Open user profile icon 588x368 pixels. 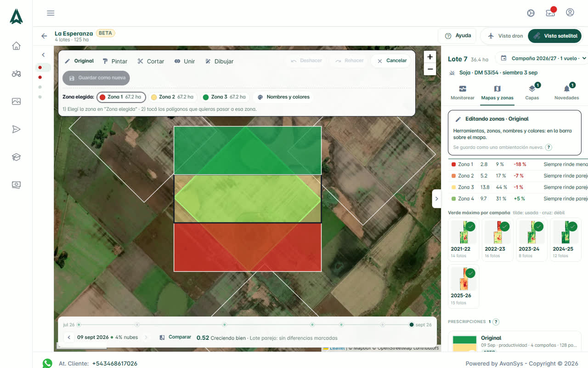point(570,12)
